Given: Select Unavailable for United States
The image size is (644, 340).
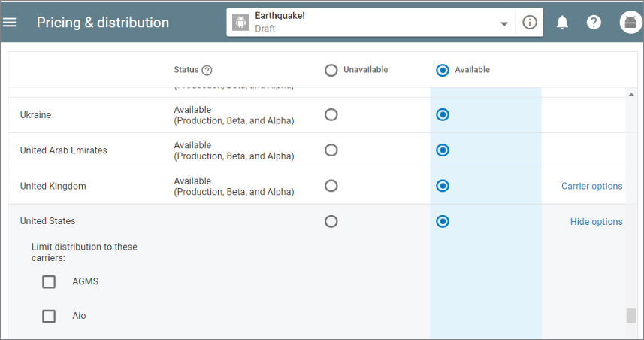Looking at the screenshot, I should click(x=331, y=221).
